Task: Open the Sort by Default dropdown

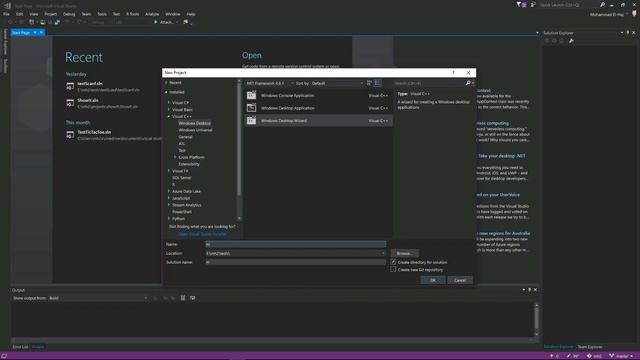Action: coord(337,83)
